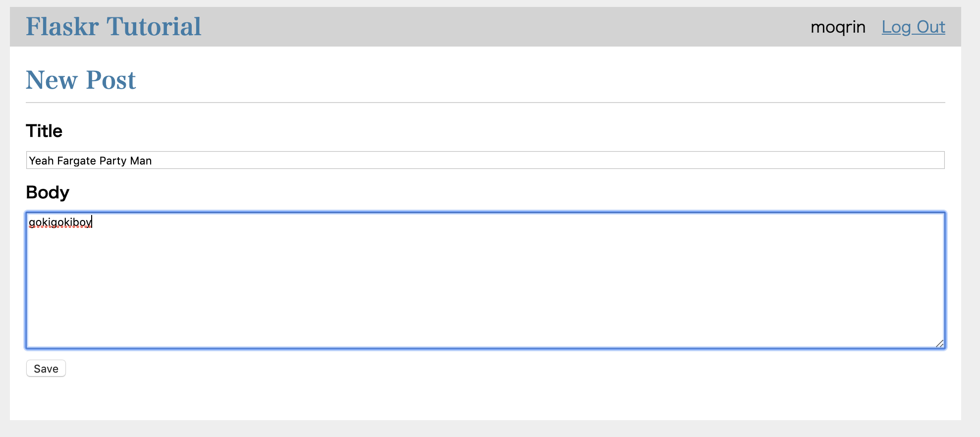
Task: Click the Body field label
Action: coord(48,192)
